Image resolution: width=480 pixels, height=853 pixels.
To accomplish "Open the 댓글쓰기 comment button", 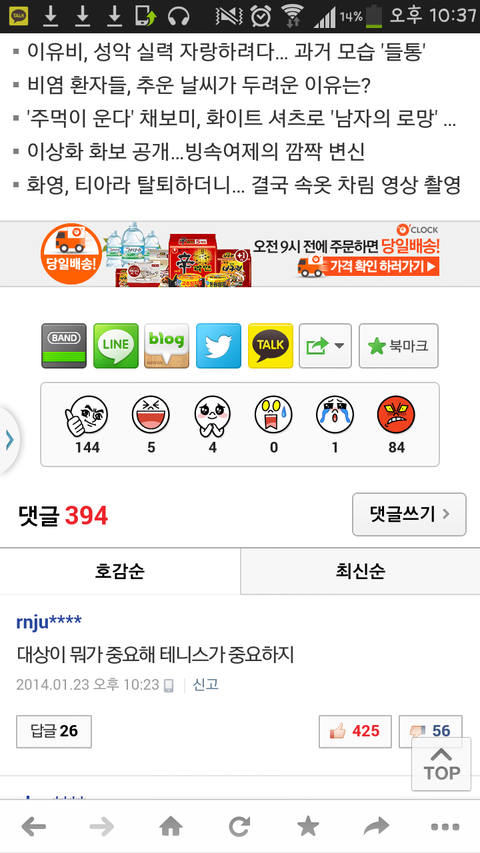I will [x=409, y=514].
